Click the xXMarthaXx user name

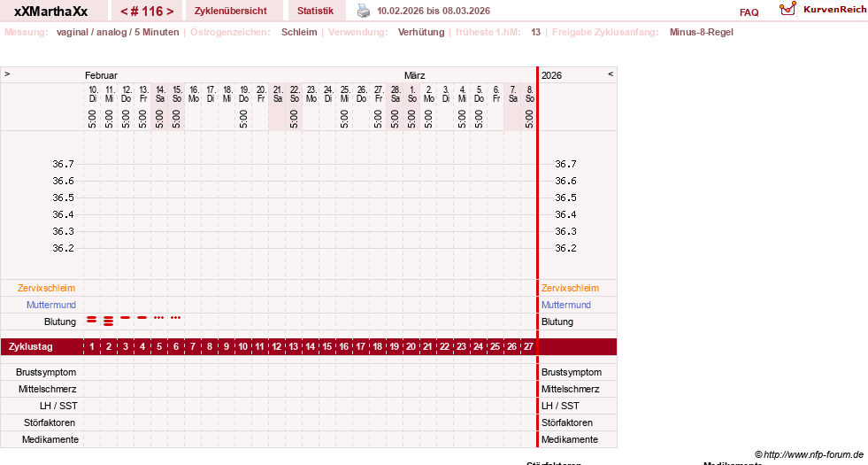click(x=51, y=12)
